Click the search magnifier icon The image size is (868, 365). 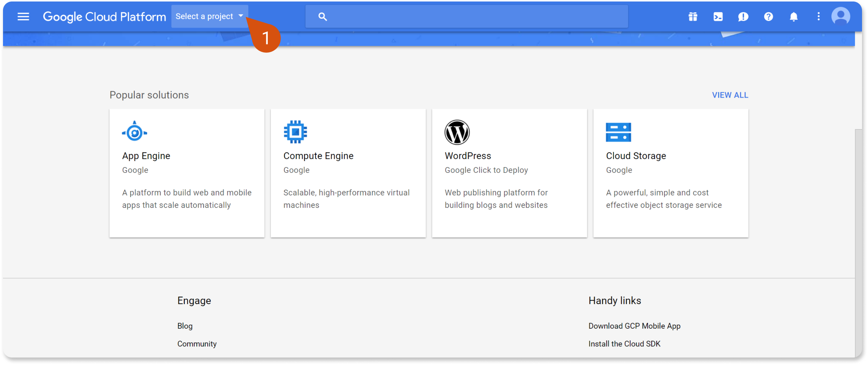click(323, 16)
